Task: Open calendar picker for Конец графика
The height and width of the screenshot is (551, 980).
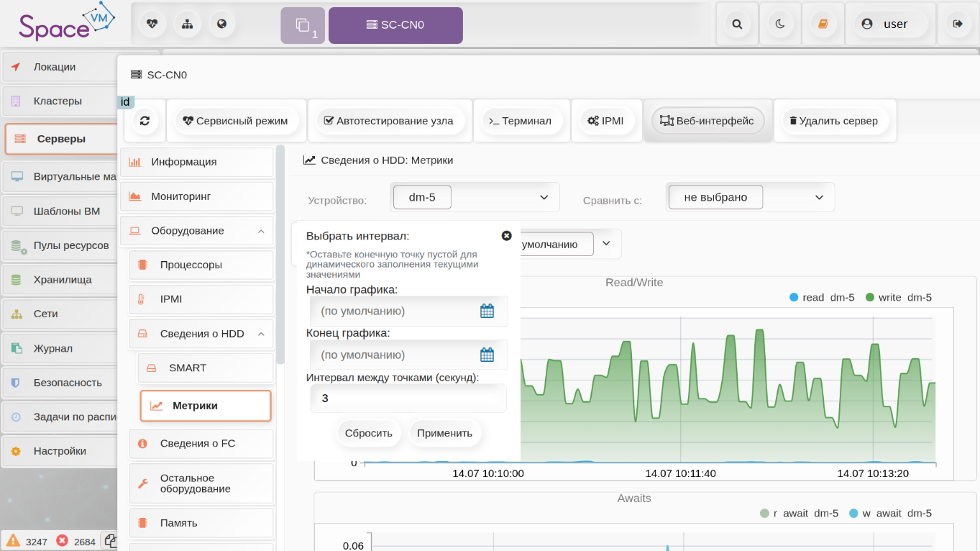Action: click(487, 355)
